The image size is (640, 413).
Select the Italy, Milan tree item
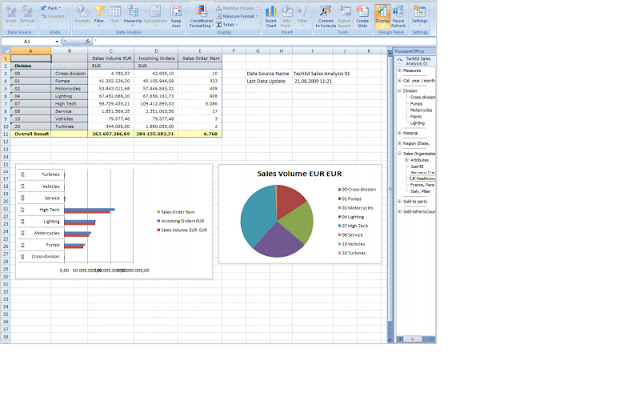click(x=420, y=191)
